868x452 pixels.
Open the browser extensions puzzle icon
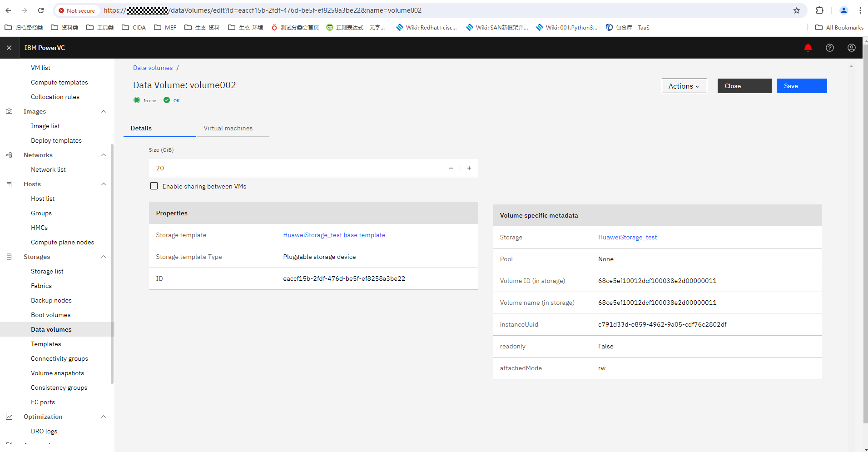click(x=819, y=10)
